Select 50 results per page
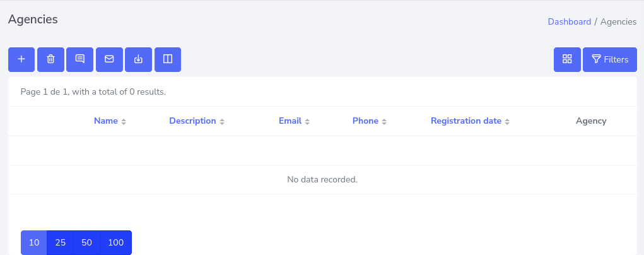 87,242
